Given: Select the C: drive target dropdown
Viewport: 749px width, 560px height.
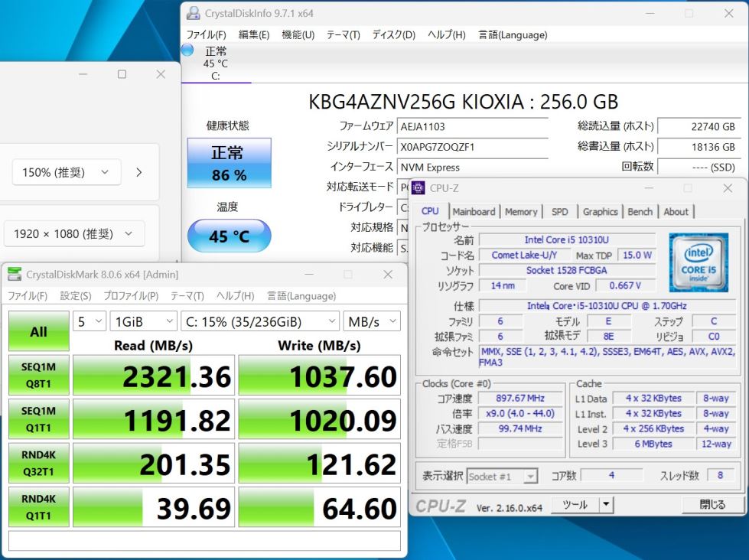Looking at the screenshot, I should [x=259, y=322].
